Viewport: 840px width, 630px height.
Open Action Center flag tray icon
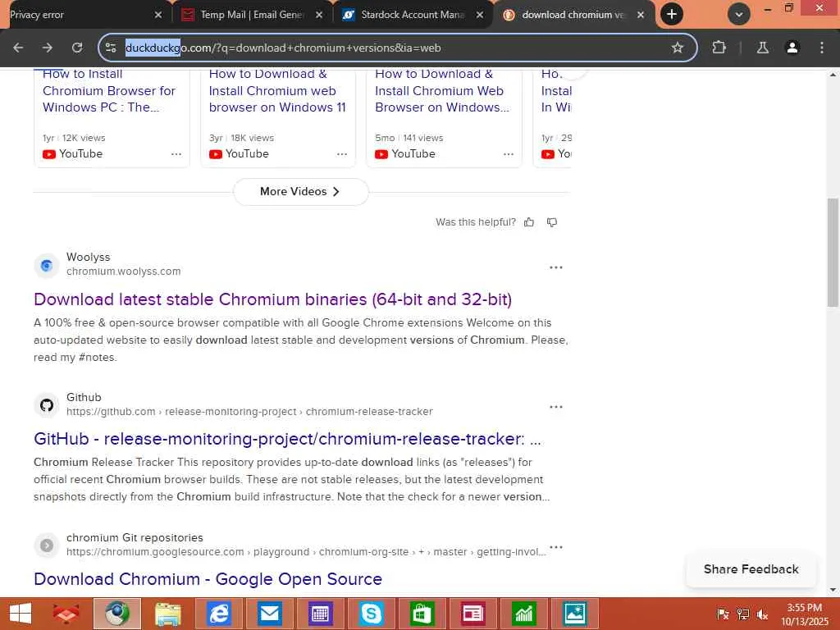723,614
